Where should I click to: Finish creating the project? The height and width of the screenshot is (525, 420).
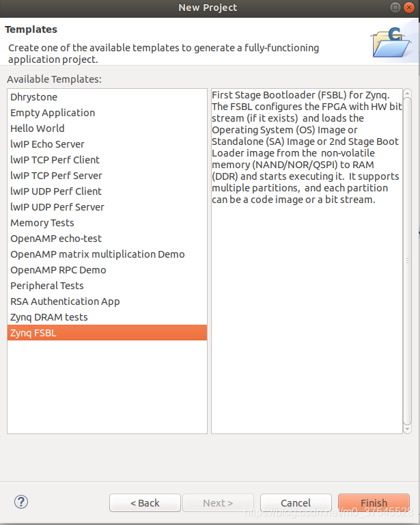point(374,502)
